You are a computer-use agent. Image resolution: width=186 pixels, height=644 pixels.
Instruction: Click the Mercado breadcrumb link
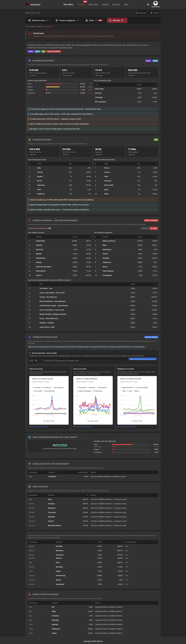coord(40,27)
